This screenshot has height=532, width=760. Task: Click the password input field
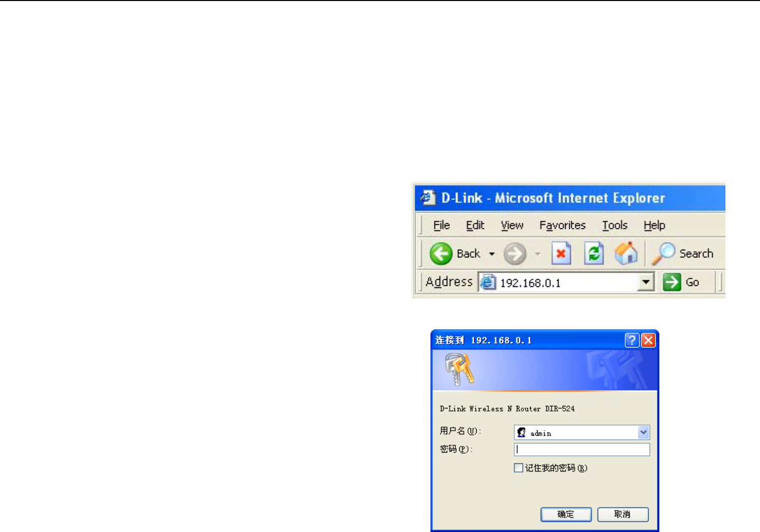point(582,450)
